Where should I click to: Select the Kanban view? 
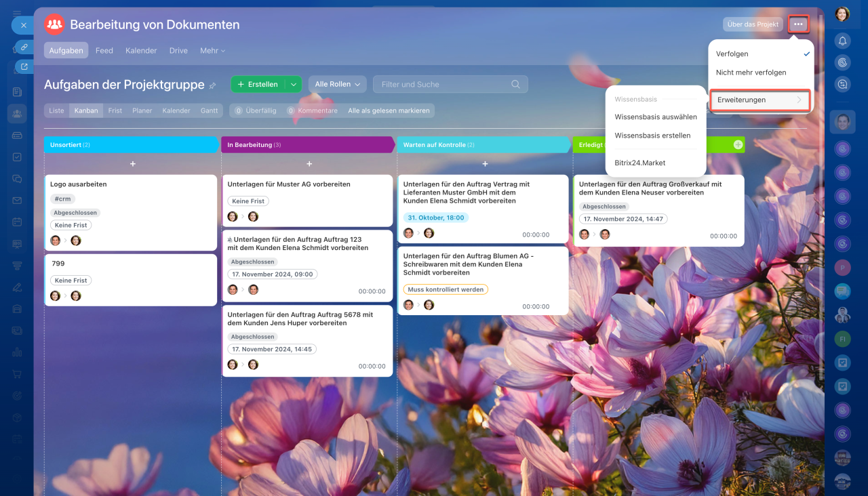click(x=86, y=110)
